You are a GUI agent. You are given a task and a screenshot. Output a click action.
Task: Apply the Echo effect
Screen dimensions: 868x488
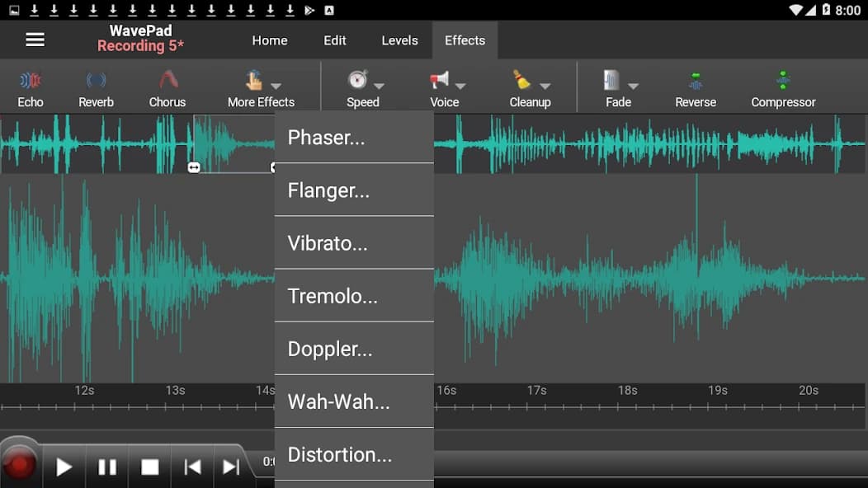pyautogui.click(x=31, y=87)
